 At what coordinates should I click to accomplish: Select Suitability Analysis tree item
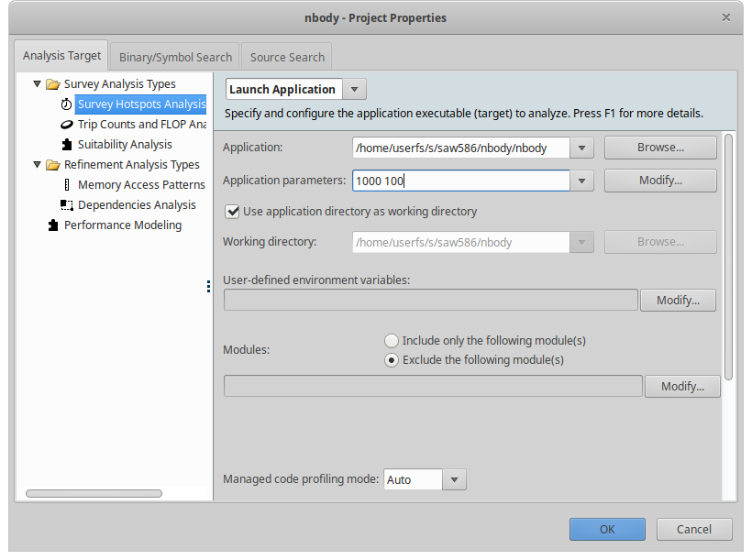125,144
